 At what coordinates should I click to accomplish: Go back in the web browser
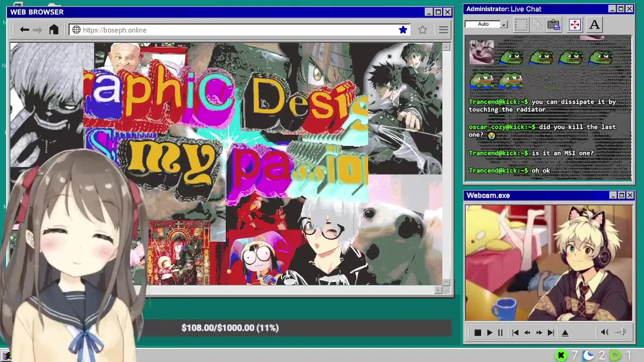pos(24,30)
